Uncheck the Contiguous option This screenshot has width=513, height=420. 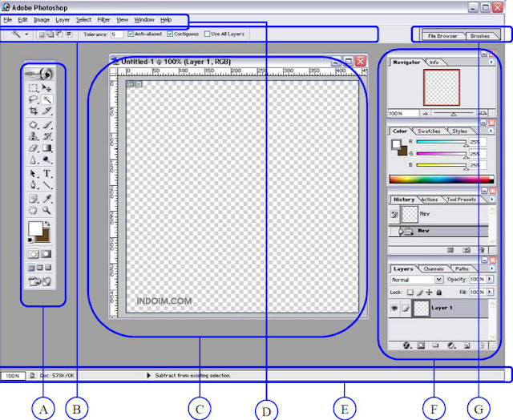point(170,34)
